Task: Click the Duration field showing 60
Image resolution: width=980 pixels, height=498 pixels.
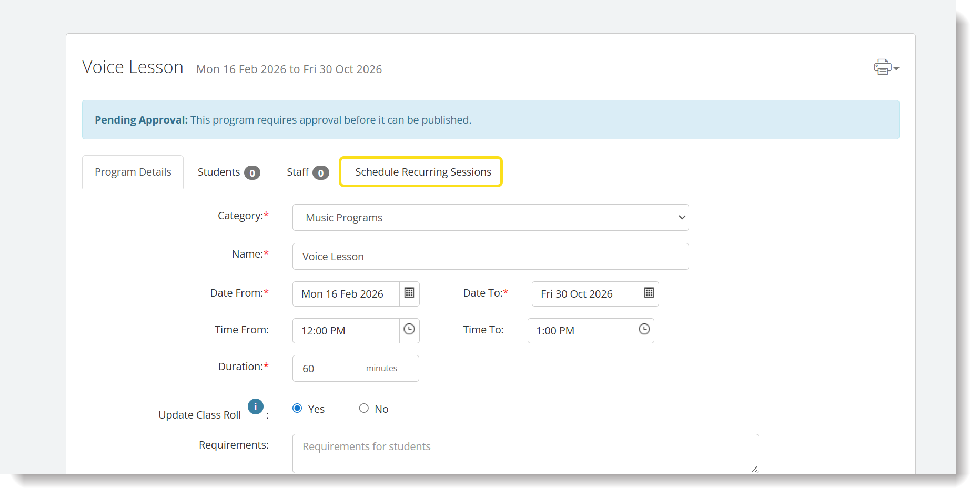Action: click(x=356, y=368)
